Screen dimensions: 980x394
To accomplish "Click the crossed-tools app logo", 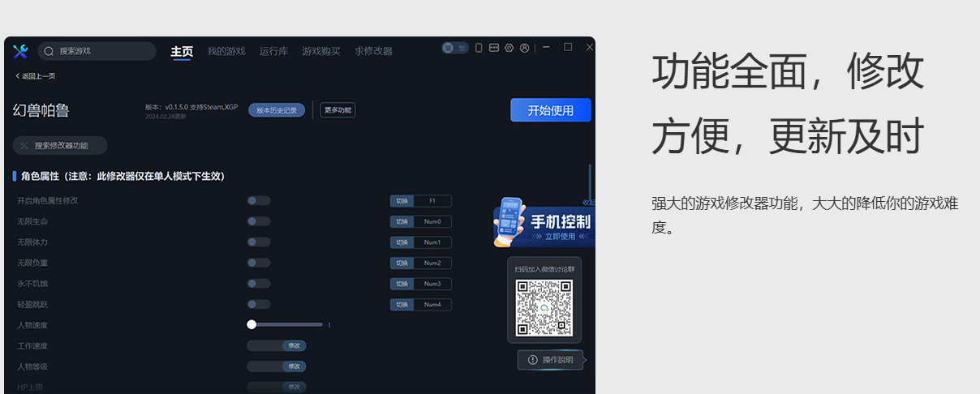I will [20, 51].
